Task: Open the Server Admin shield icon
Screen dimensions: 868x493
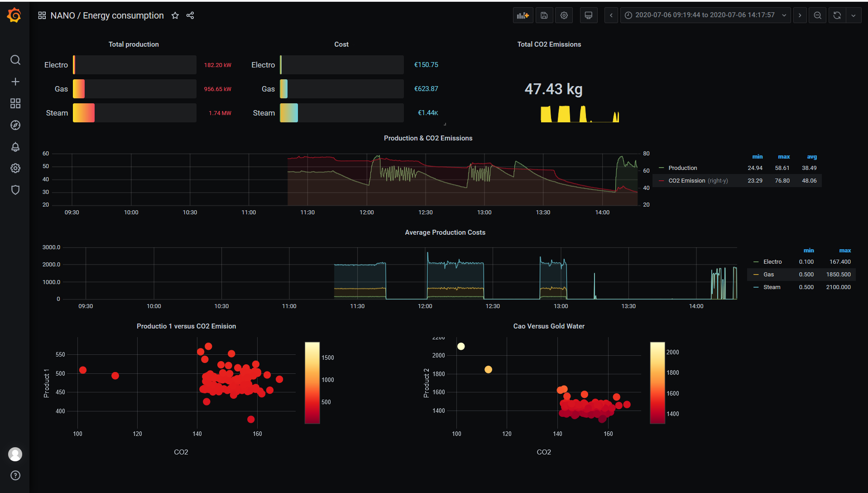Action: click(15, 190)
